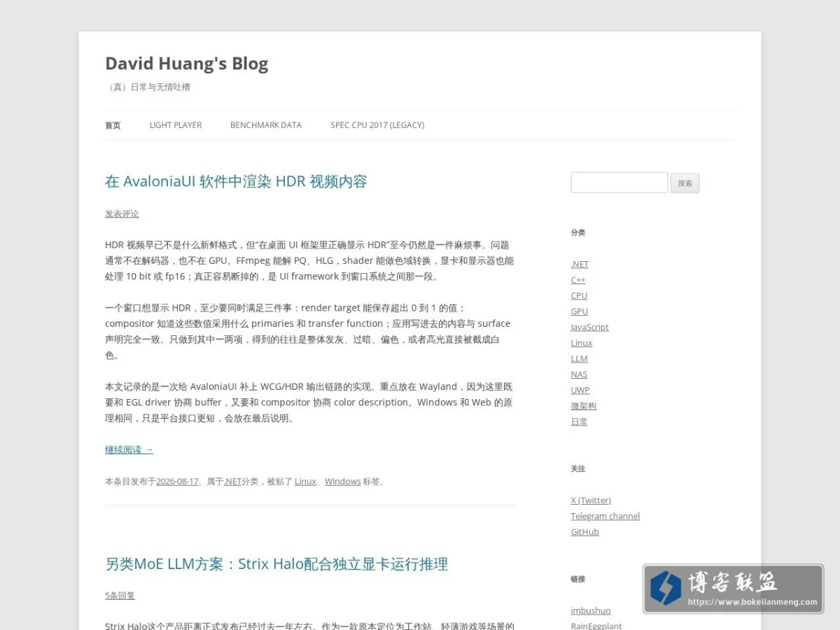Click the 关注 sidebar heading
Viewport: 840px width, 630px height.
[578, 469]
